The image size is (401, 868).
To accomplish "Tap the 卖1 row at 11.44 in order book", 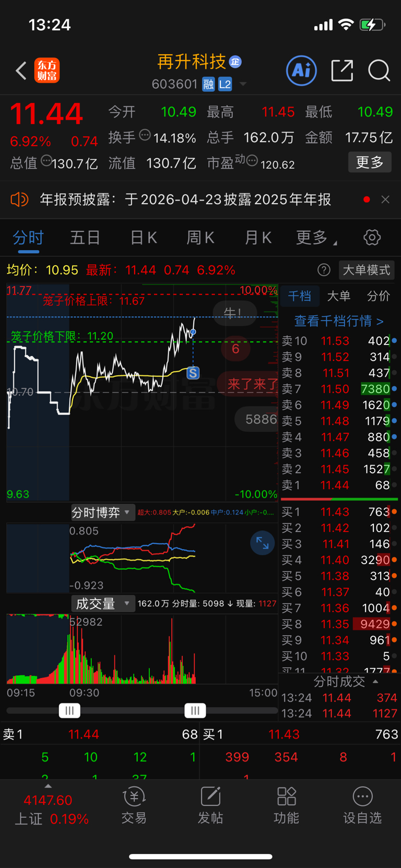I will coord(339,485).
